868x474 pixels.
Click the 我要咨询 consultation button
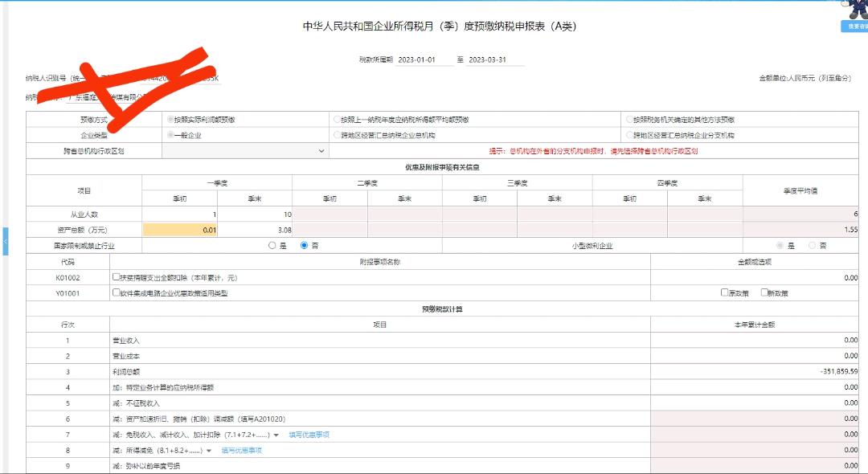point(854,27)
